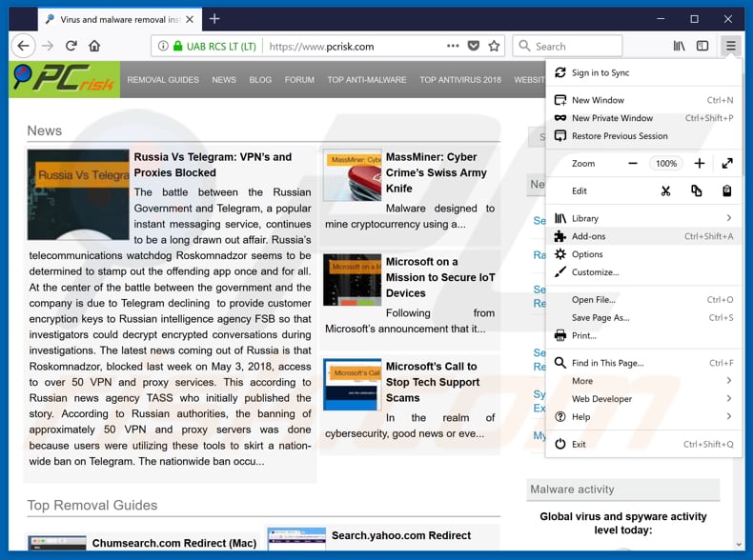Zoom out with the minus button
753x560 pixels.
click(633, 164)
